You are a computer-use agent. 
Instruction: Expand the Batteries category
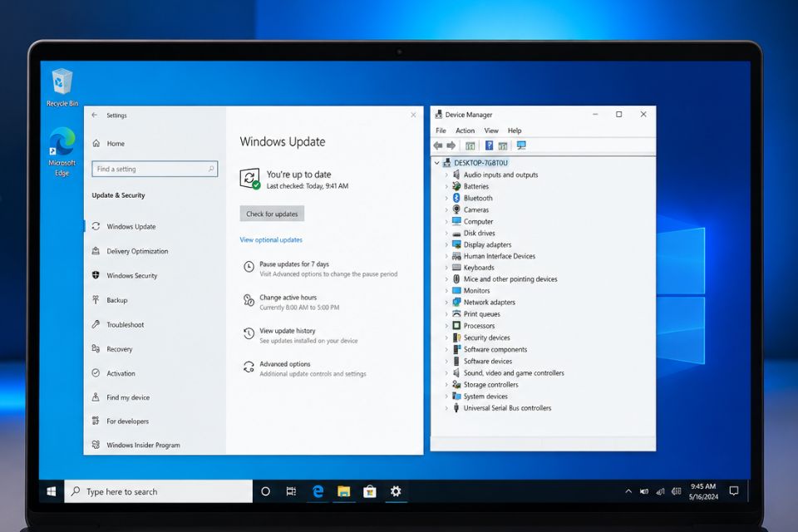click(446, 186)
